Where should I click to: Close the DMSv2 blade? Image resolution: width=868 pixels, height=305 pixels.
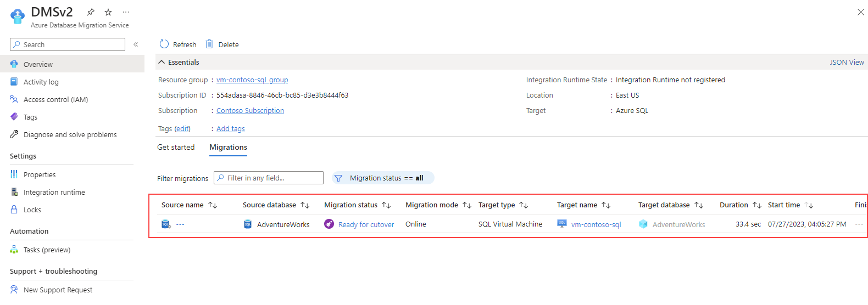pyautogui.click(x=861, y=12)
